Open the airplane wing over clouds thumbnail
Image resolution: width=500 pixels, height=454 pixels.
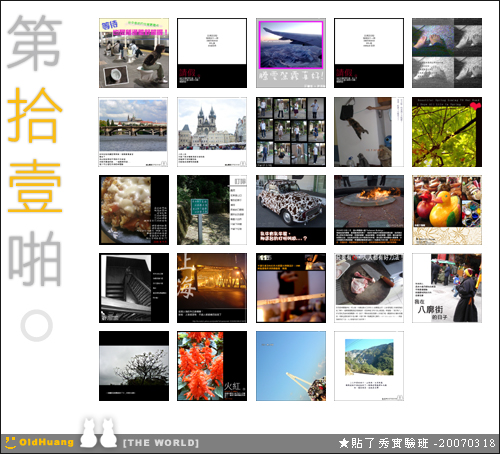[291, 53]
